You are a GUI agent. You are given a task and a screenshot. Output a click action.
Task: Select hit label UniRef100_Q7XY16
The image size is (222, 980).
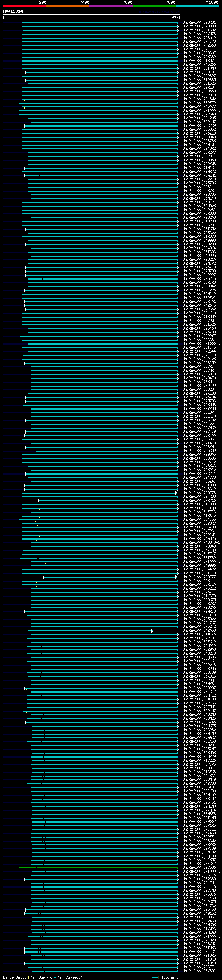click(199, 500)
